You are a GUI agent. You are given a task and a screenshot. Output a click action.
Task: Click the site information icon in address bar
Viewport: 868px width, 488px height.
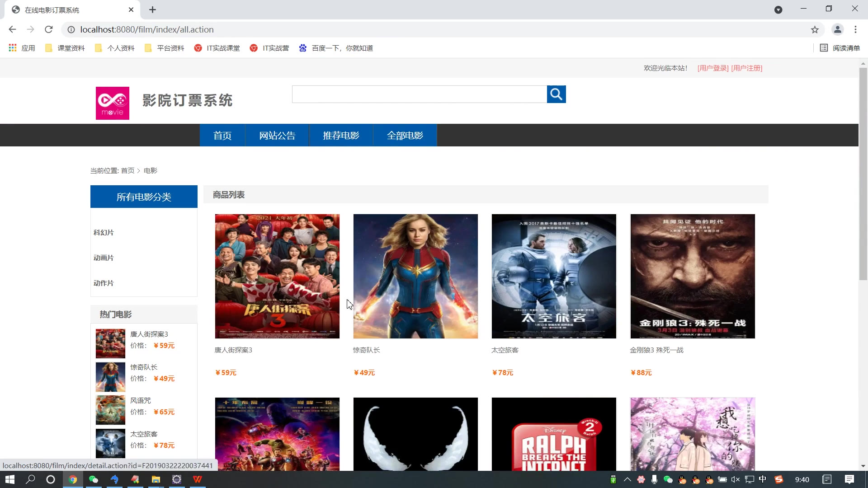(71, 29)
